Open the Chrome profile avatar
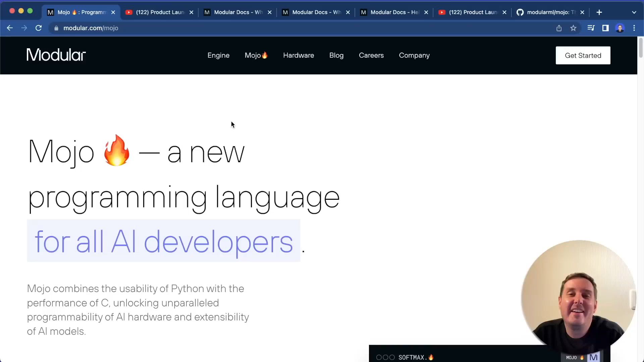644x362 pixels. 620,28
